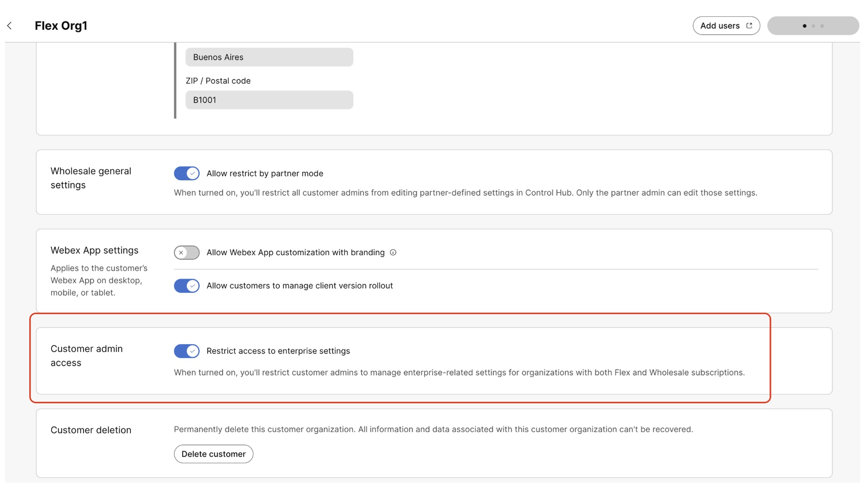
Task: Click the grey loading button next to Add users
Action: (x=813, y=26)
